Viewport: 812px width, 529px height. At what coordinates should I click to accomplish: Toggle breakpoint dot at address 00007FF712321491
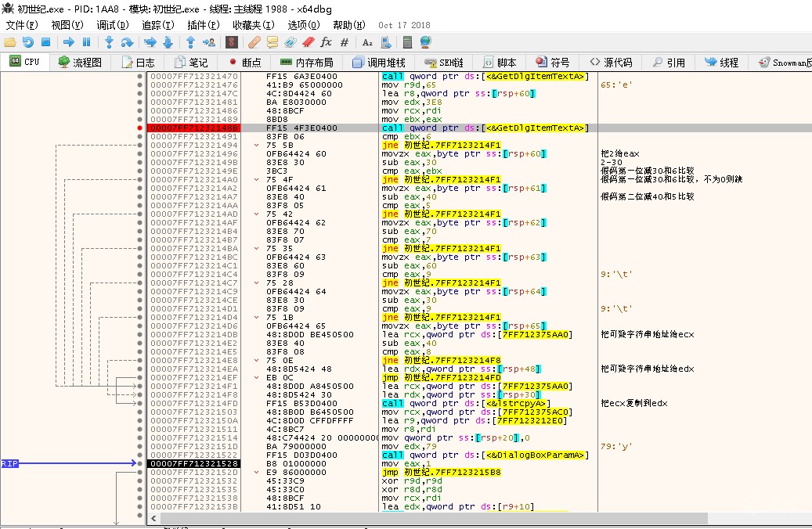(x=140, y=137)
